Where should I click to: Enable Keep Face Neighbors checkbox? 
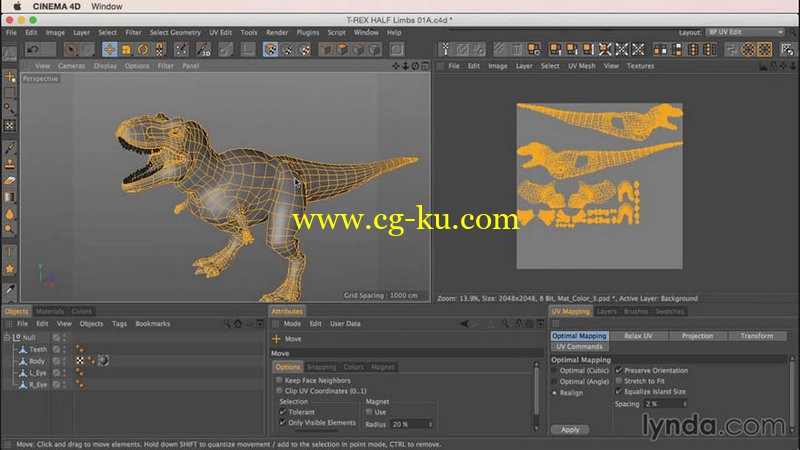point(279,380)
